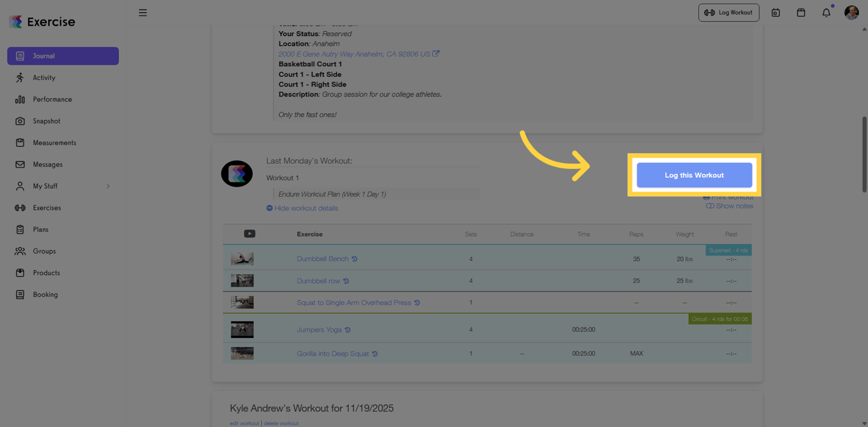
Task: Toggle Show notes
Action: 729,206
